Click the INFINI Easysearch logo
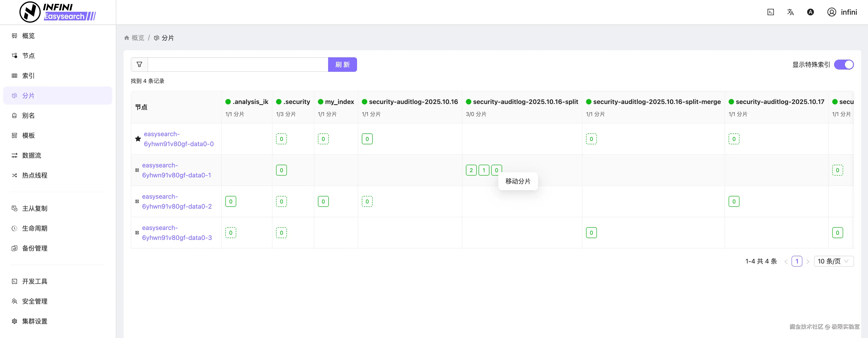The width and height of the screenshot is (868, 338). click(58, 12)
